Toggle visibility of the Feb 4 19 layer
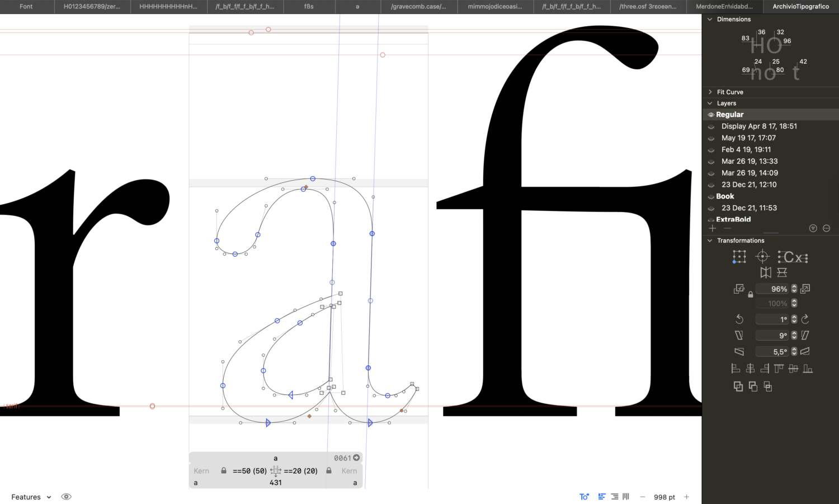839x504 pixels. tap(711, 149)
